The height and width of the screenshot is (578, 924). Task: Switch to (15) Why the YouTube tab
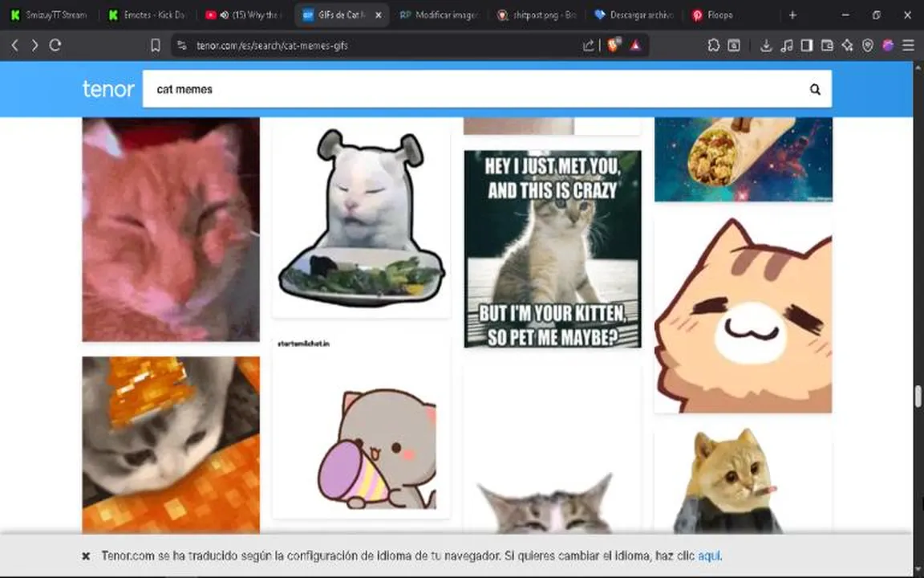click(245, 15)
